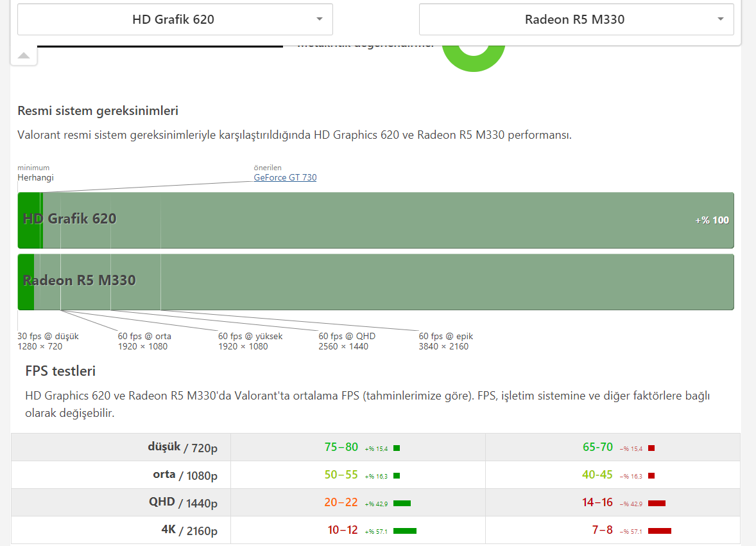Image resolution: width=756 pixels, height=546 pixels.
Task: Click the +% 15.4 difference label
Action: point(376,448)
